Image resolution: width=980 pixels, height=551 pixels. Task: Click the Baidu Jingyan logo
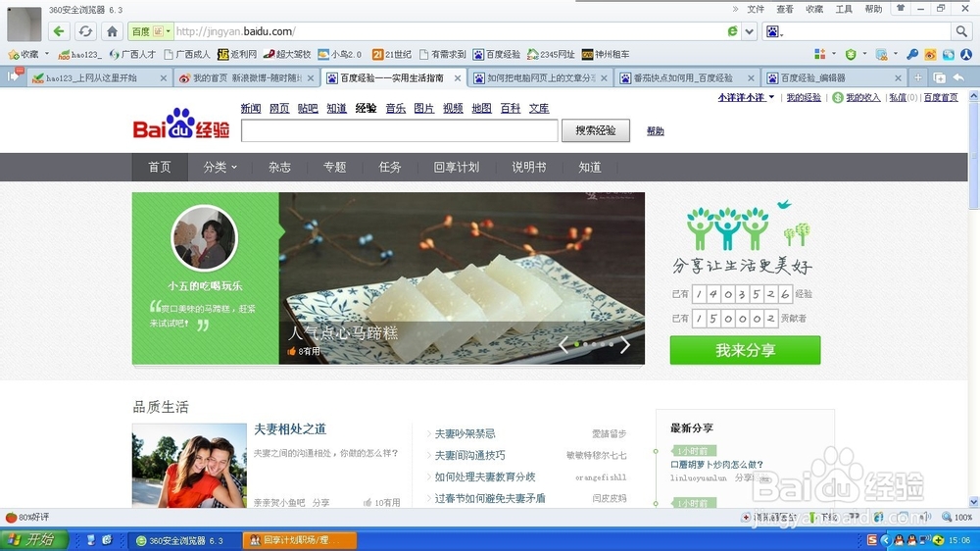(181, 124)
